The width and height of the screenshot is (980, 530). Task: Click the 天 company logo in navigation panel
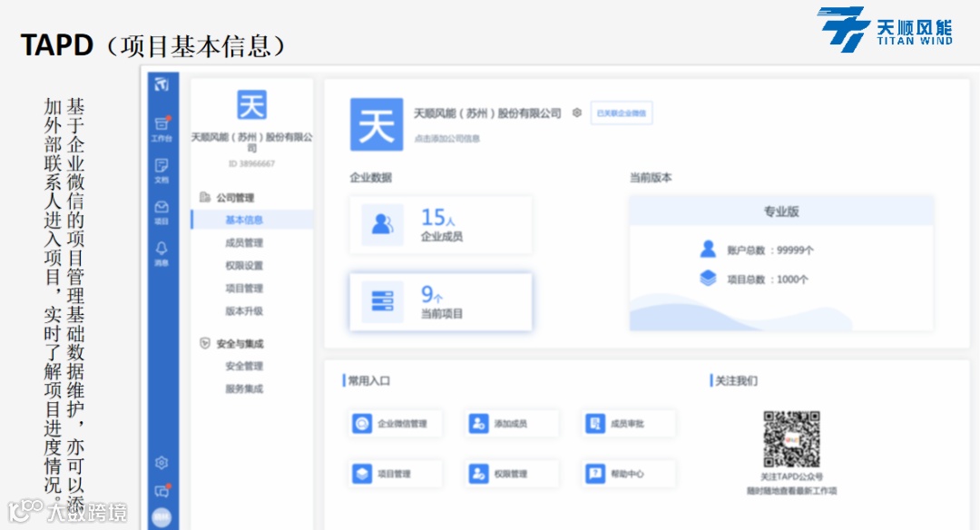click(x=251, y=104)
